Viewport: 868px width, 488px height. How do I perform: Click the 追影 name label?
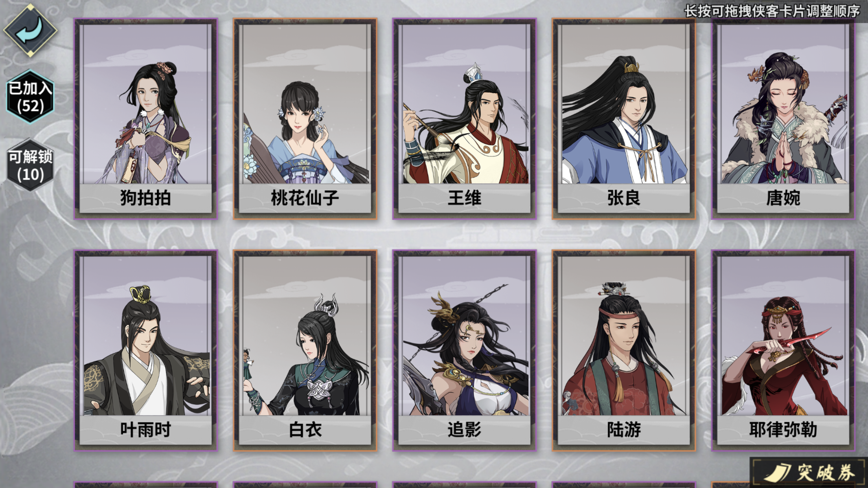tap(464, 429)
